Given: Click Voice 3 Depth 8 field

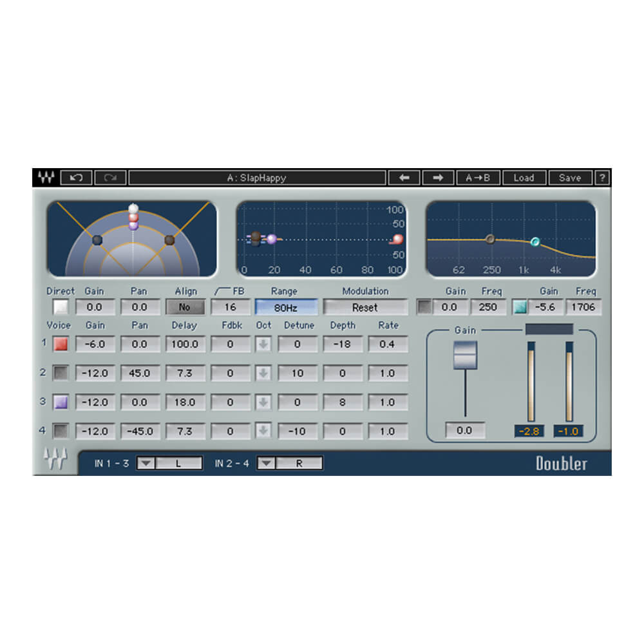Looking at the screenshot, I should coord(343,402).
